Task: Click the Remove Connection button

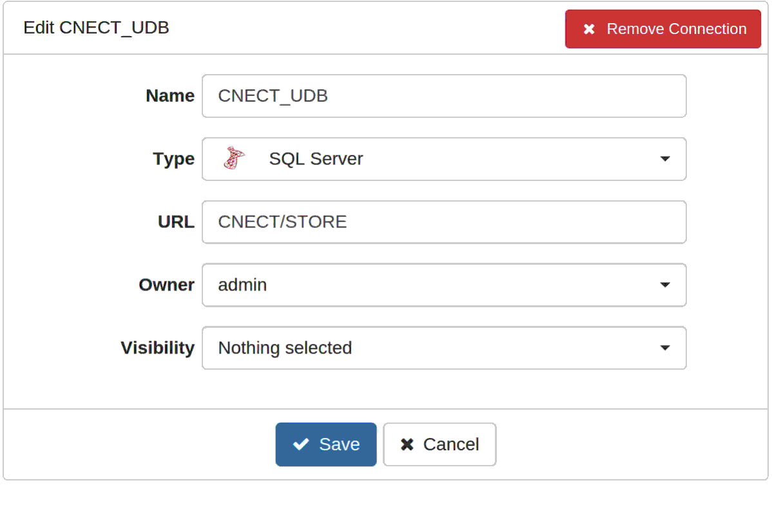Action: (x=662, y=29)
